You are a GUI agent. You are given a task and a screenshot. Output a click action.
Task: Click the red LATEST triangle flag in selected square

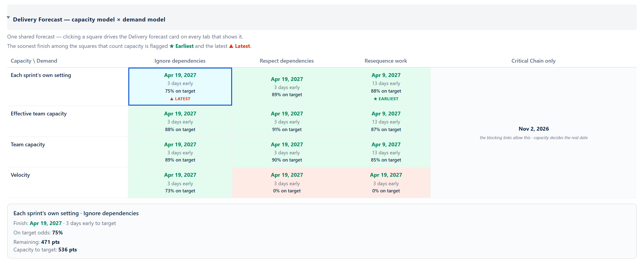[180, 99]
